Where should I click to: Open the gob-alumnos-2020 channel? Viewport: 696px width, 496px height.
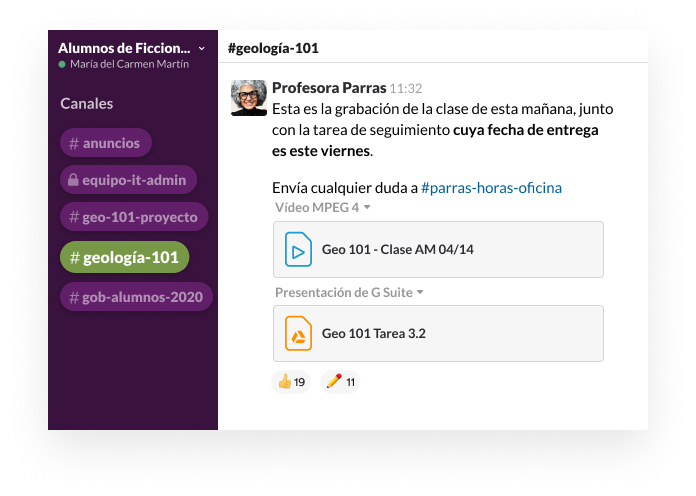[x=136, y=297]
